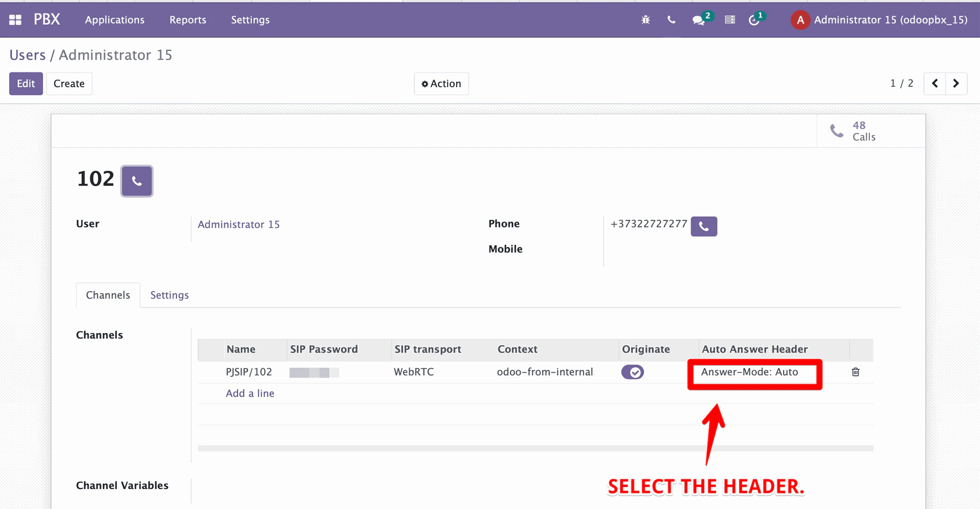Open the Reports menu
Image resolution: width=980 pixels, height=509 pixels.
188,20
